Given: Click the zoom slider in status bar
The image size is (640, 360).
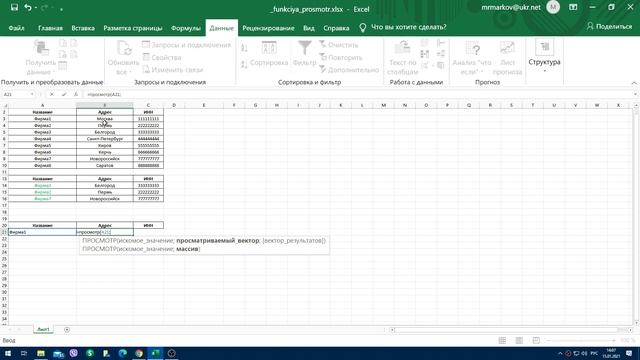Looking at the screenshot, I should pyautogui.click(x=581, y=340).
